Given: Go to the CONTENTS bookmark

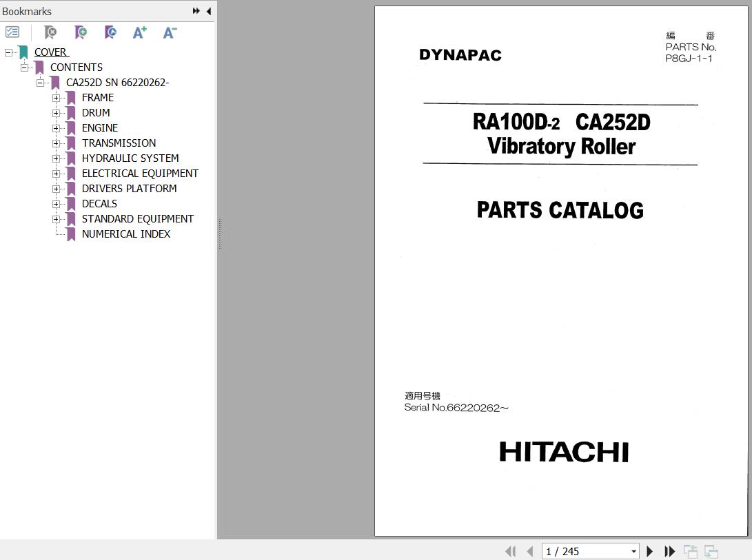Looking at the screenshot, I should [76, 68].
